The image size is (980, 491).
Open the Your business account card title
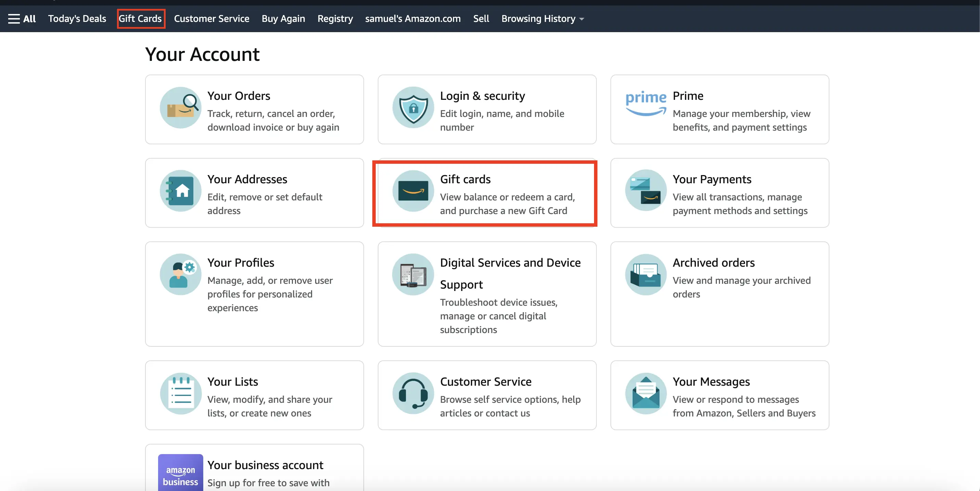click(265, 465)
